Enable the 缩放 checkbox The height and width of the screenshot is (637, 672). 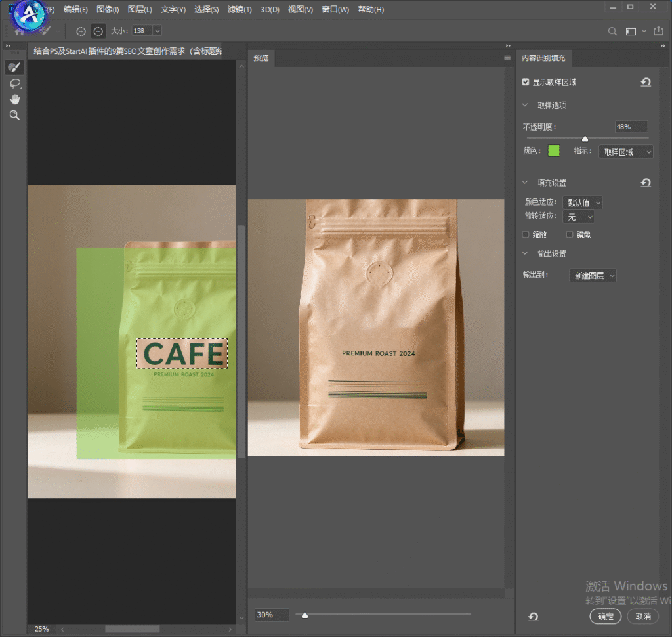(526, 234)
